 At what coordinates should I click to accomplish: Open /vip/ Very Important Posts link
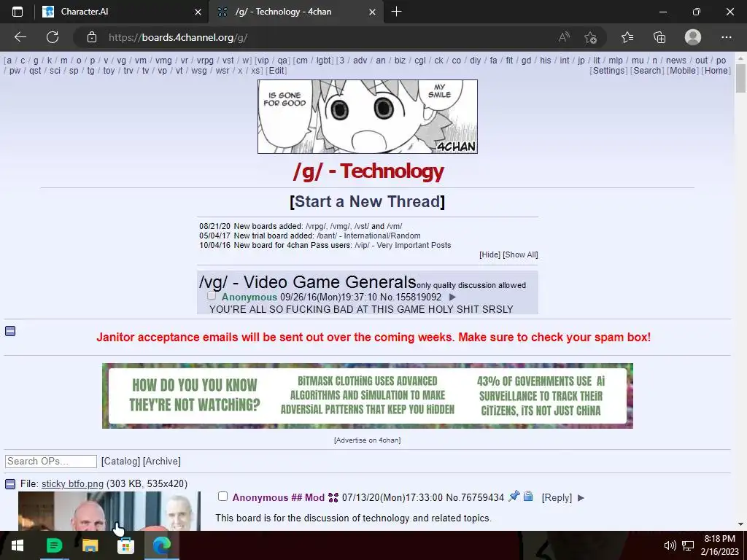coord(403,245)
